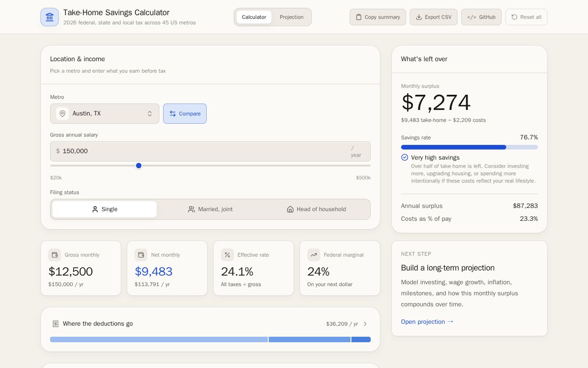Screen dimensions: 588x368
Task: Click the Gross monthly value $12,500
Action: tap(71, 271)
